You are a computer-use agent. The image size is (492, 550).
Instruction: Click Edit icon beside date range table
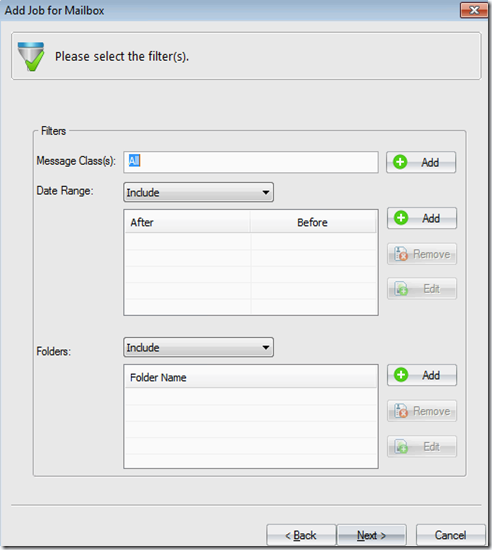(401, 289)
